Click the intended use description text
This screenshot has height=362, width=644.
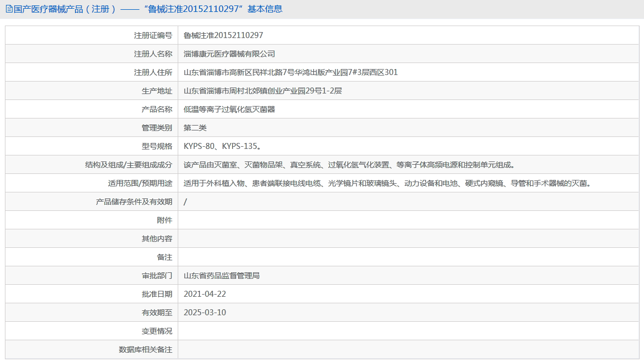(387, 183)
